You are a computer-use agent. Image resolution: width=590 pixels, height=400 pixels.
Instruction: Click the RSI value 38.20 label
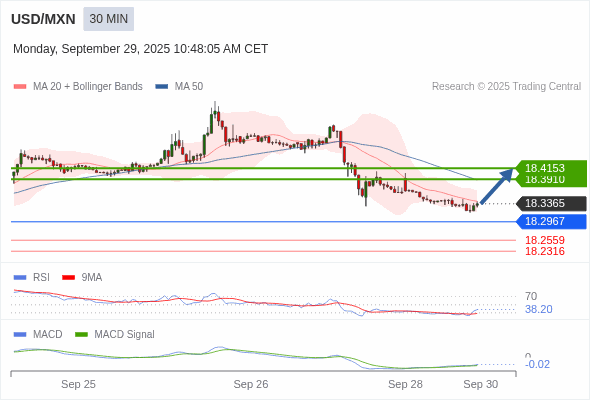point(539,309)
